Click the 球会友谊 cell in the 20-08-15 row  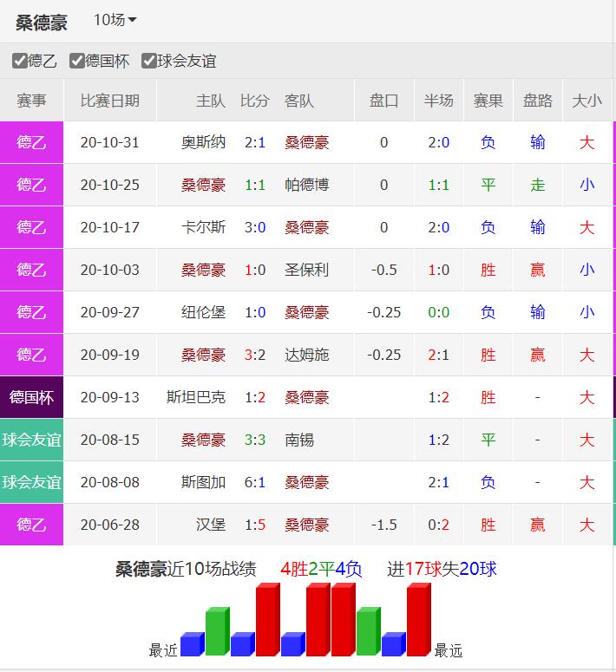coord(32,440)
